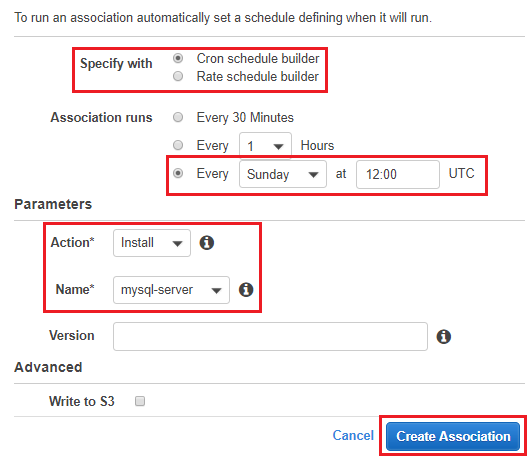Select Cron schedule builder radio button
The height and width of the screenshot is (456, 529).
[178, 58]
